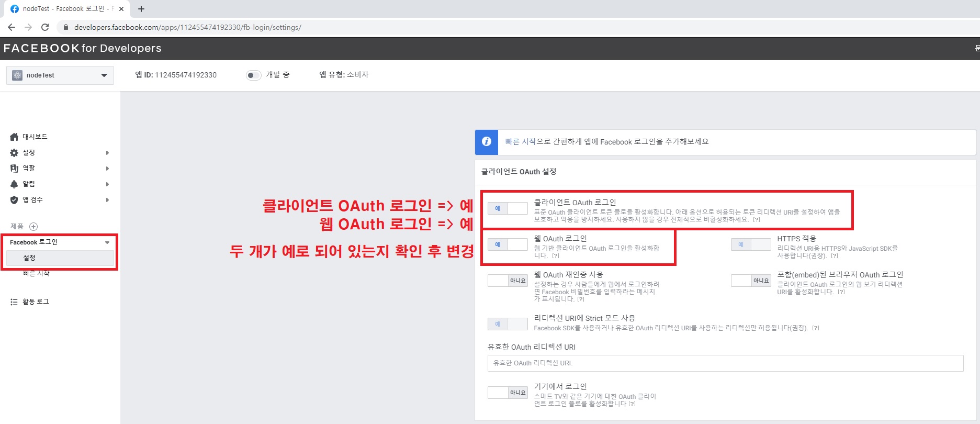Click the 대시보드 home icon
Image resolution: width=980 pixels, height=424 pixels.
coord(14,137)
